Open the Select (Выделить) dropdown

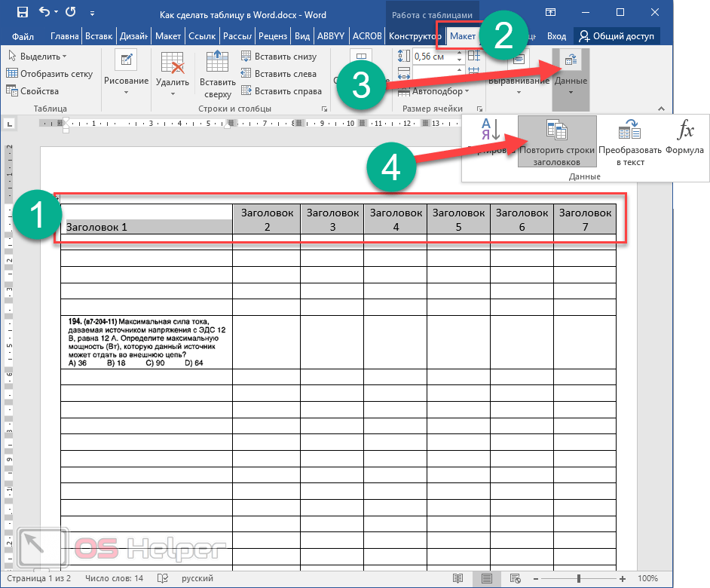[37, 57]
